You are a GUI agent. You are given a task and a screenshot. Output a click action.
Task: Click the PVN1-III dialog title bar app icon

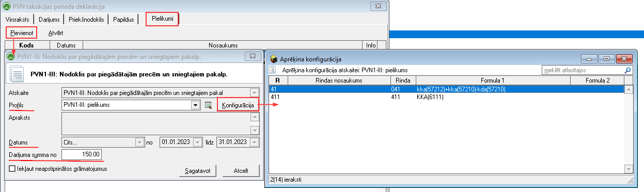tap(11, 56)
